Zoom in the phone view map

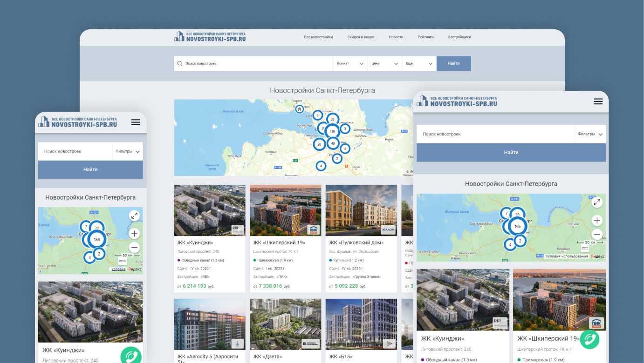click(x=134, y=234)
